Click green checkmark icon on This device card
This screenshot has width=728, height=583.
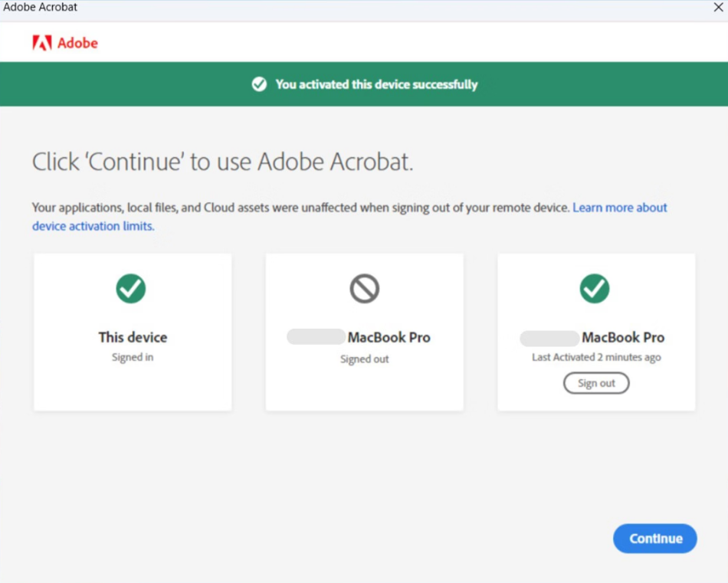point(131,289)
